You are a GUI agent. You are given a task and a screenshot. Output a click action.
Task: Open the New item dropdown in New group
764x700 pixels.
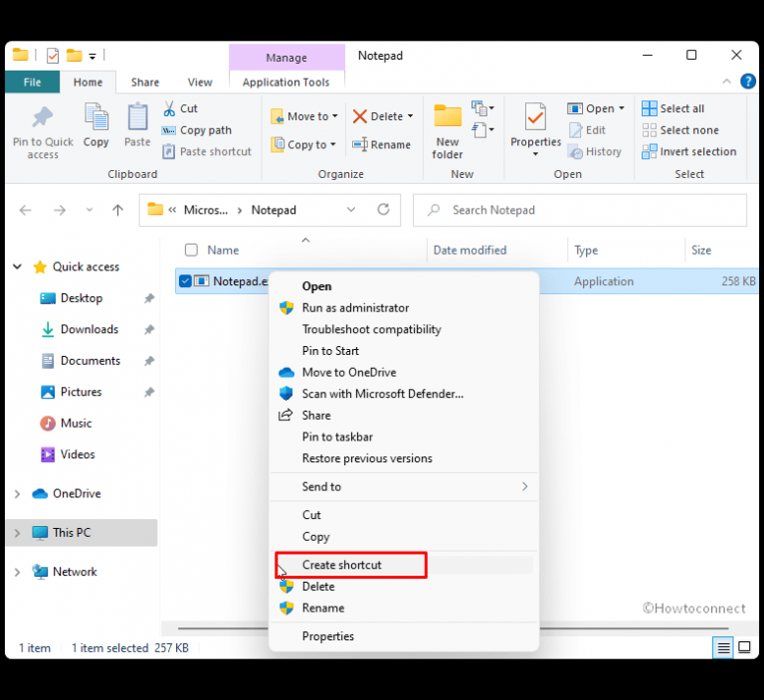coord(482,108)
